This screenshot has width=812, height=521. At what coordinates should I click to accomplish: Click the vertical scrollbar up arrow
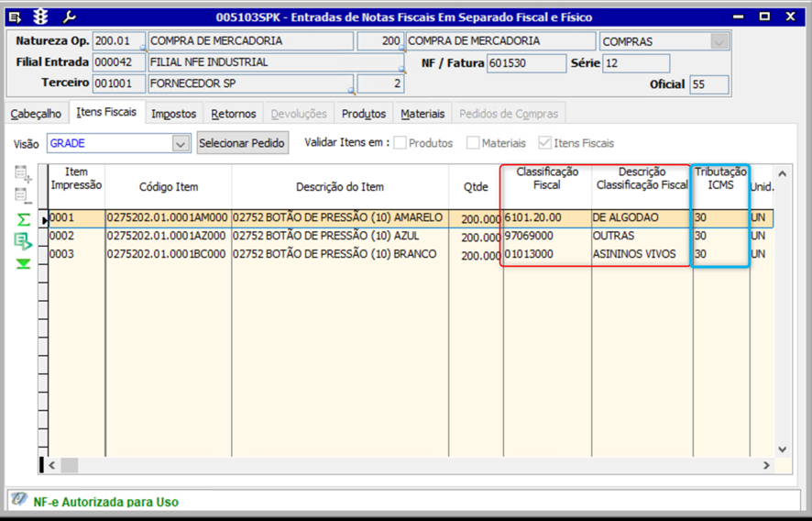(x=782, y=174)
